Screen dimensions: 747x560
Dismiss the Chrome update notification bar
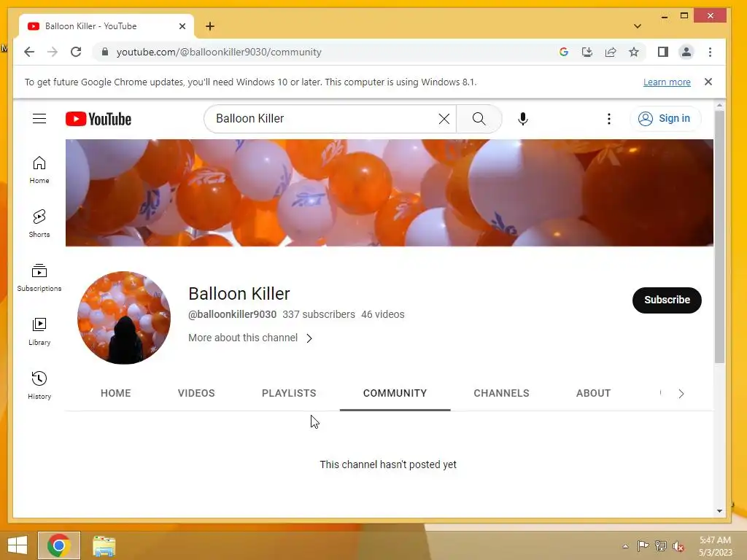coord(708,82)
